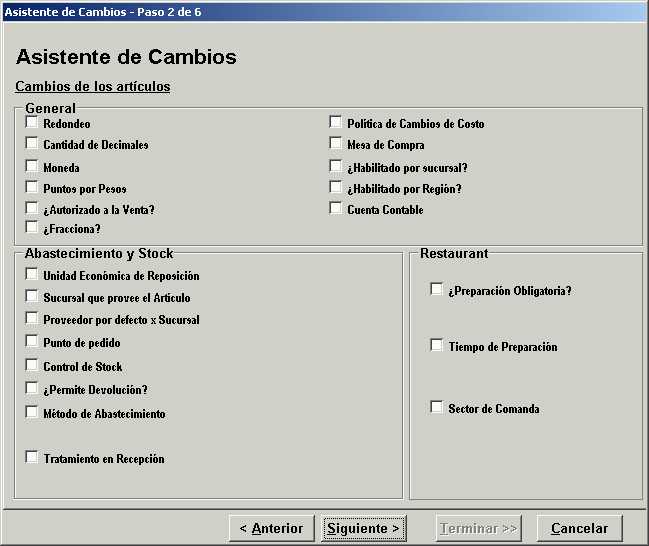The height and width of the screenshot is (546, 649).
Task: Enable the Redondeo checkbox
Action: tap(32, 123)
